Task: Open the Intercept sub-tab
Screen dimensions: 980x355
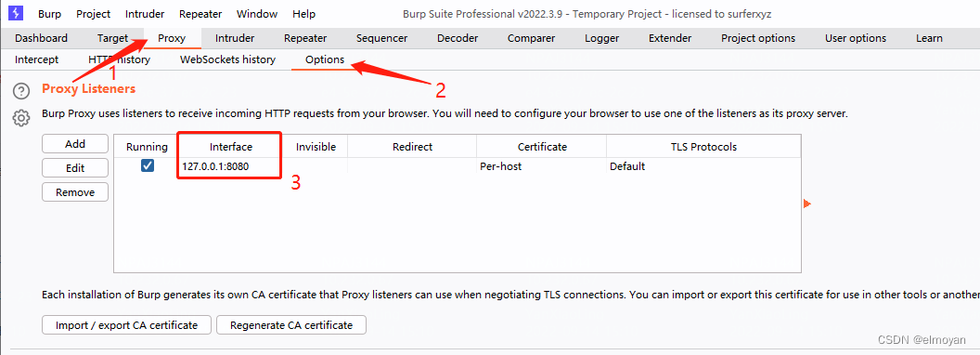Action: (37, 59)
